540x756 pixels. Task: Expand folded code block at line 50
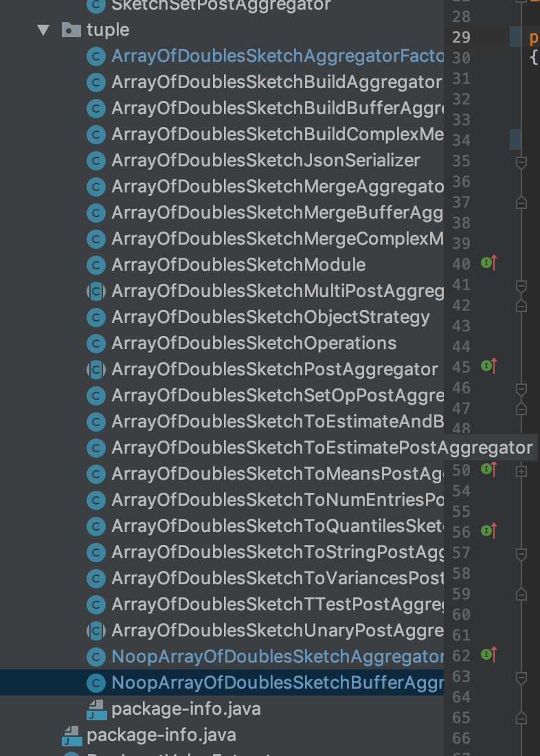click(x=521, y=471)
